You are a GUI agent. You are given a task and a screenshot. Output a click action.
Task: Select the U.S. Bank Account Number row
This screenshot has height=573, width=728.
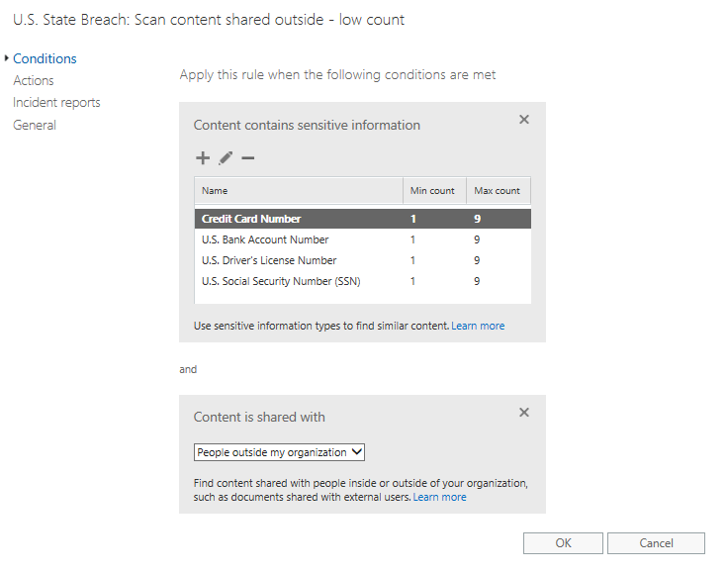point(265,239)
